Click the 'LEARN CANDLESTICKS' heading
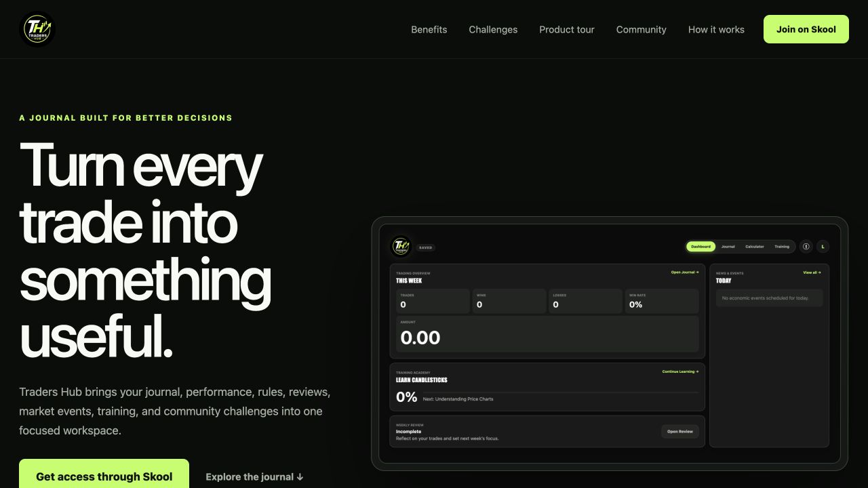Viewport: 868px width, 488px height. pos(422,380)
